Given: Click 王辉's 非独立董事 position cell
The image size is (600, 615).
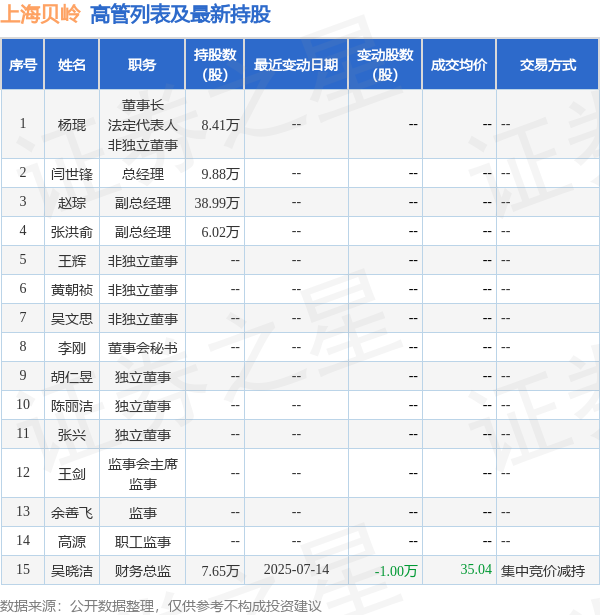Looking at the screenshot, I should [x=142, y=261].
